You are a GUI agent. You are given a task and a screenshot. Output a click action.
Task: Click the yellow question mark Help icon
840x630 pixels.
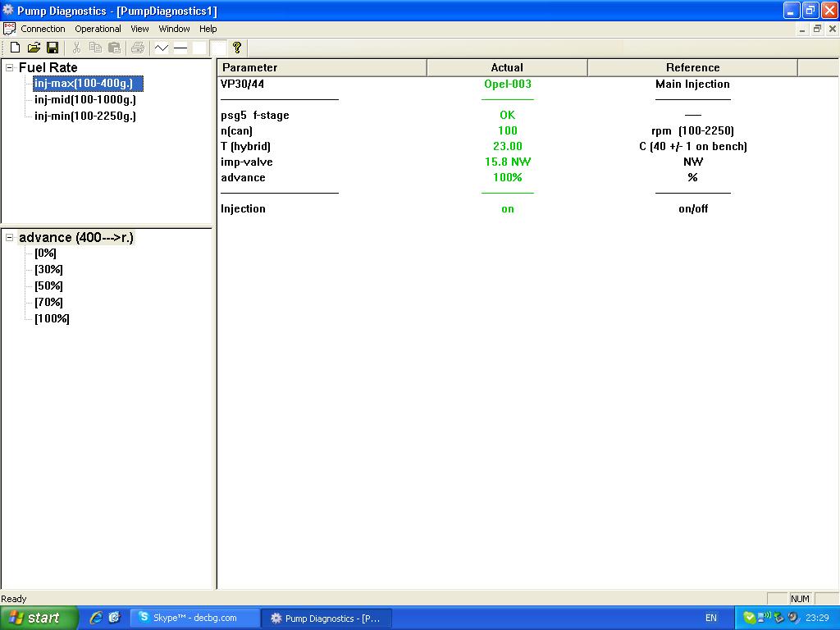coord(237,48)
